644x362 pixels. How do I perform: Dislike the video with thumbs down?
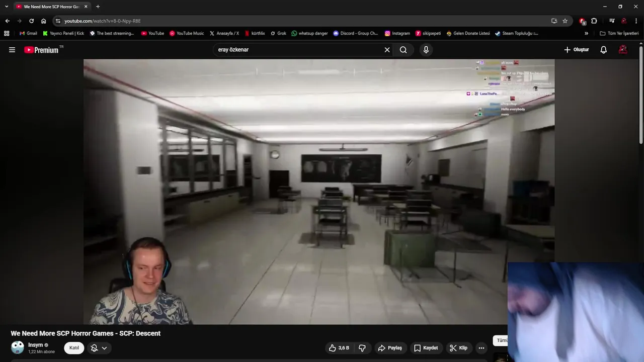point(362,348)
